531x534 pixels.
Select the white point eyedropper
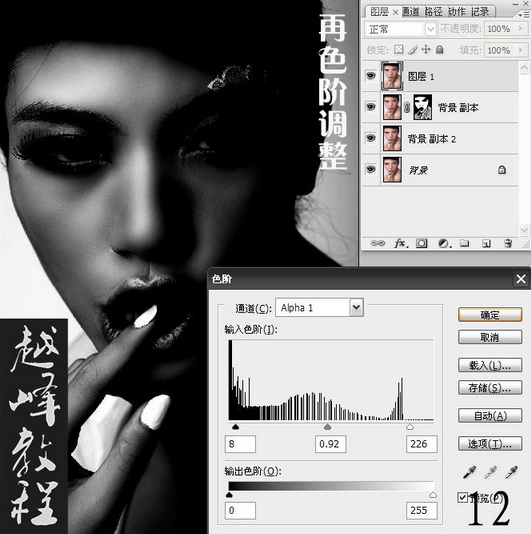(x=511, y=472)
